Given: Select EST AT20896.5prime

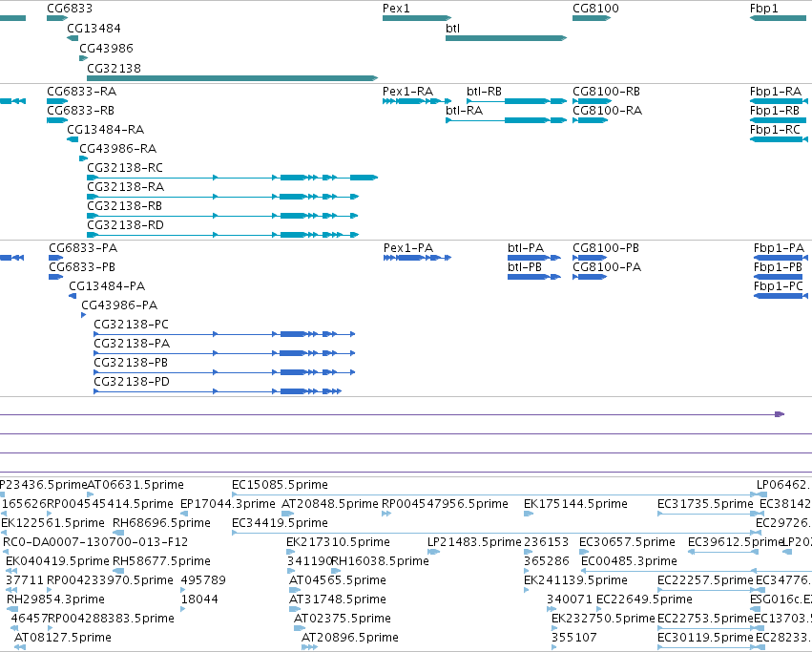Looking at the screenshot, I should (310, 647).
